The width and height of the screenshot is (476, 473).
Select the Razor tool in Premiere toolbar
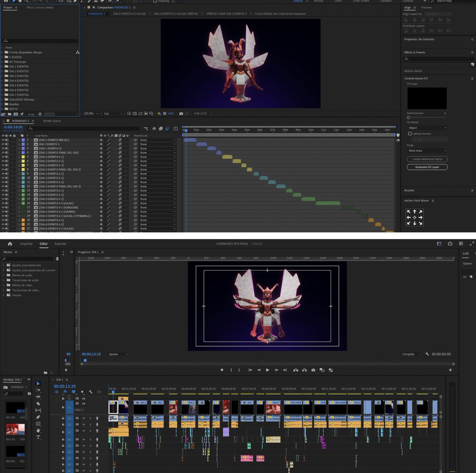click(38, 404)
